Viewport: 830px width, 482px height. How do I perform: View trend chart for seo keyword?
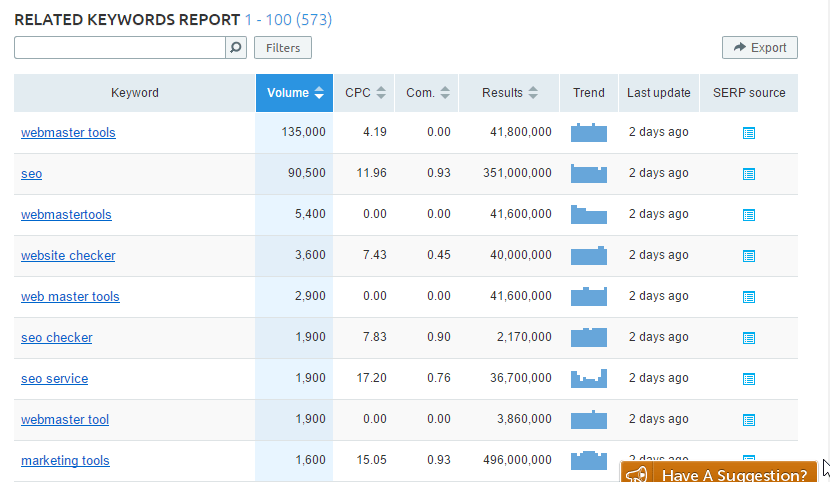(589, 174)
